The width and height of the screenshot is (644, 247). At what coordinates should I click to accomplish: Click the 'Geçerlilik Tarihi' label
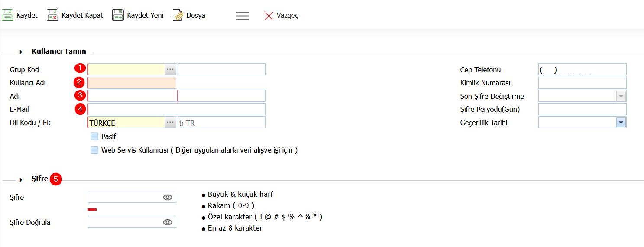484,123
